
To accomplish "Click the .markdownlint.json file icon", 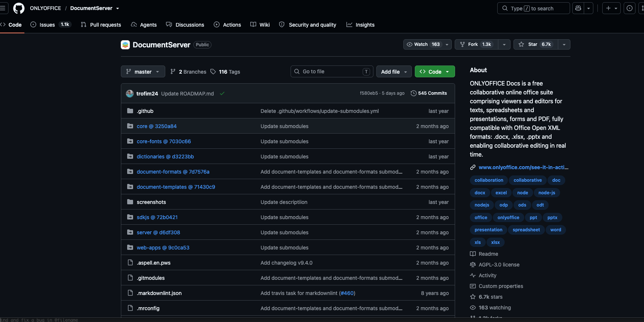I will [130, 293].
